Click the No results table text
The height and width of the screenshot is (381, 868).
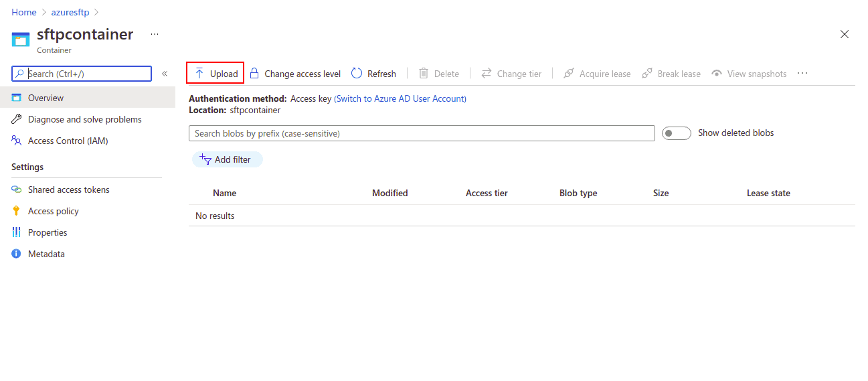point(215,216)
